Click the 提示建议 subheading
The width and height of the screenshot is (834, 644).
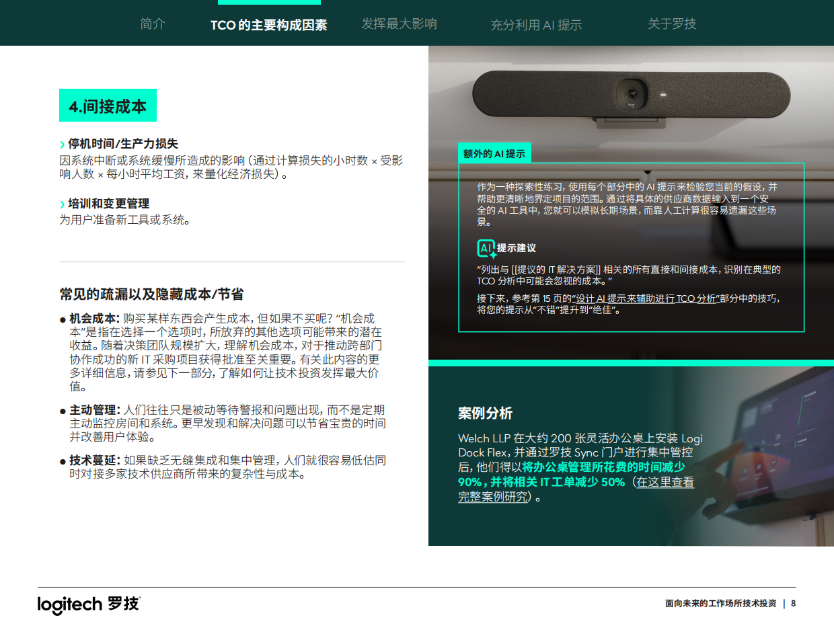[517, 248]
